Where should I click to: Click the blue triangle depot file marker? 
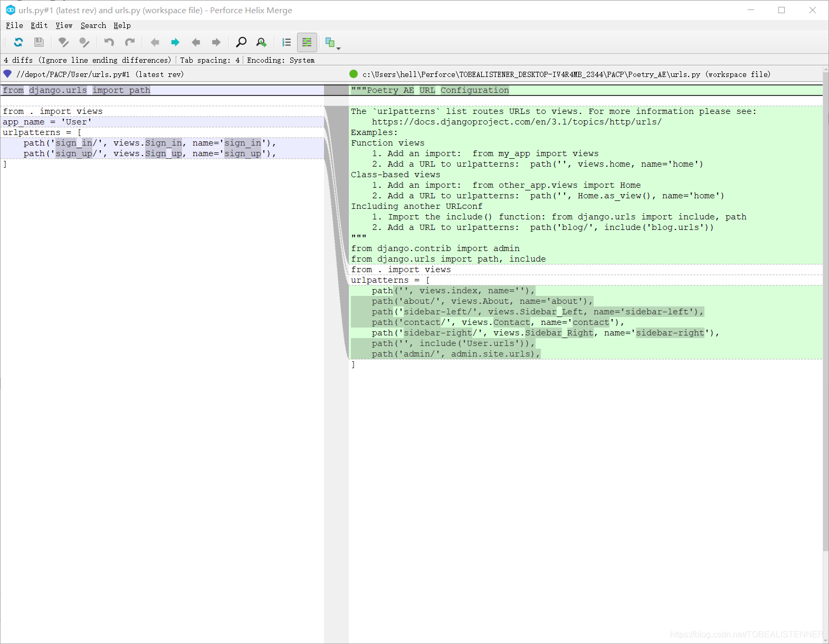click(7, 74)
